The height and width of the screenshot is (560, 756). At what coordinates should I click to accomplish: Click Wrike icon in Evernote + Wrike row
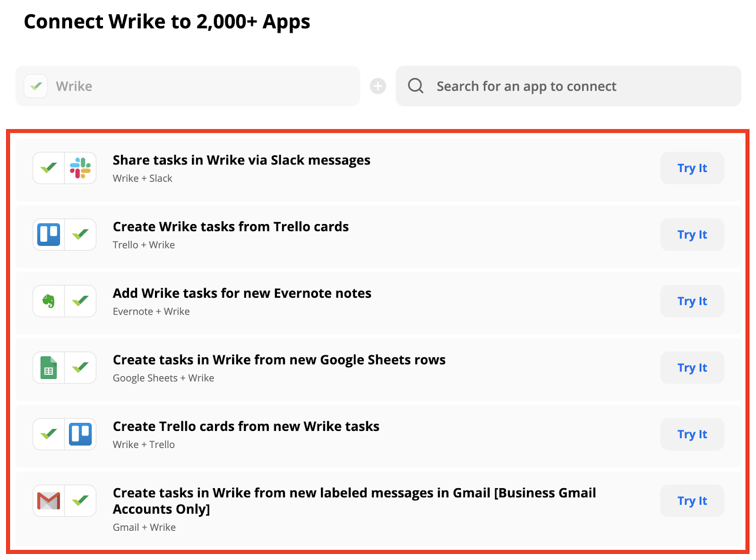pyautogui.click(x=80, y=301)
